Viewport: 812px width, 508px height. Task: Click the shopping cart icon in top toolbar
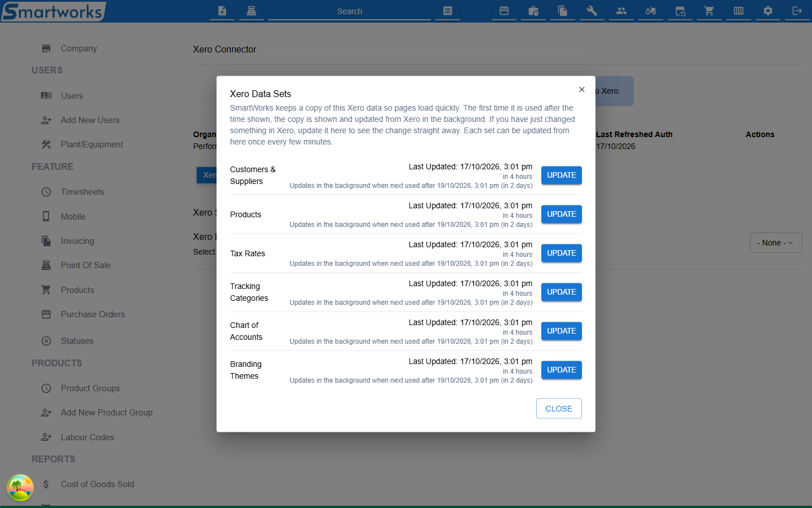tap(709, 11)
